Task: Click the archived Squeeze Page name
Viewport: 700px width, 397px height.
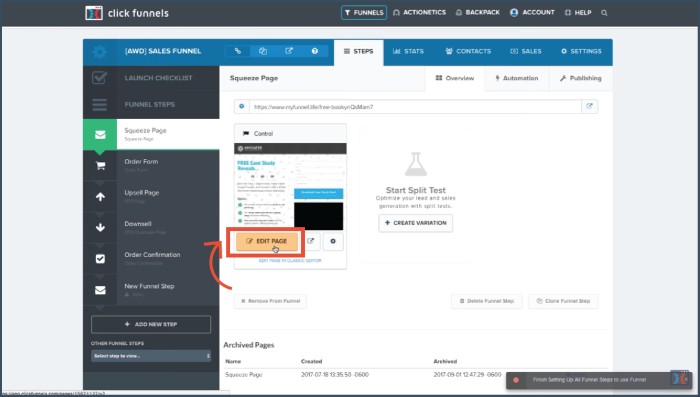Action: (x=244, y=375)
